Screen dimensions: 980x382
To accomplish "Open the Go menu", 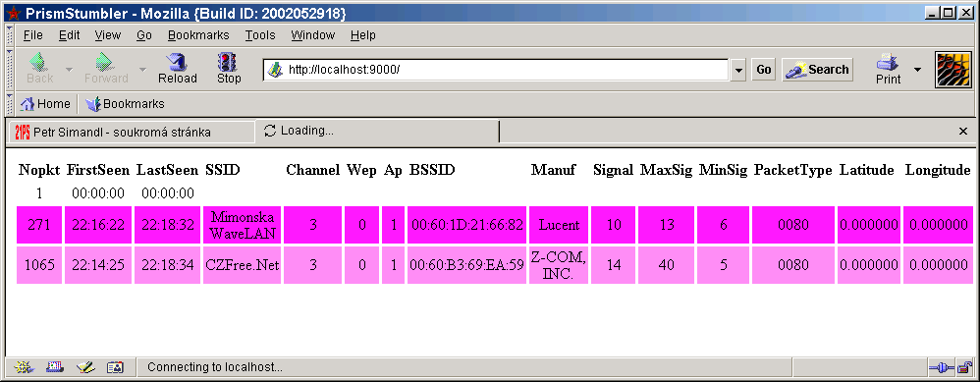I will click(x=143, y=35).
